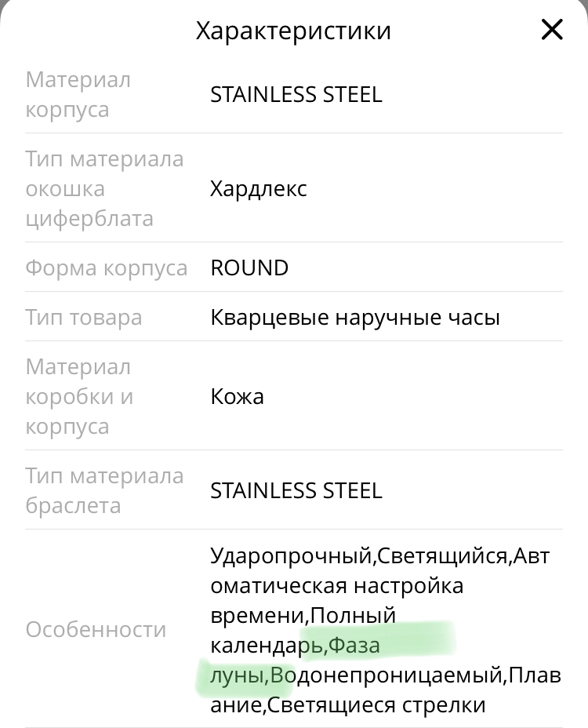Click the bracelet STAINLESS STEEL value
Screen dimensions: 588x728
click(296, 490)
